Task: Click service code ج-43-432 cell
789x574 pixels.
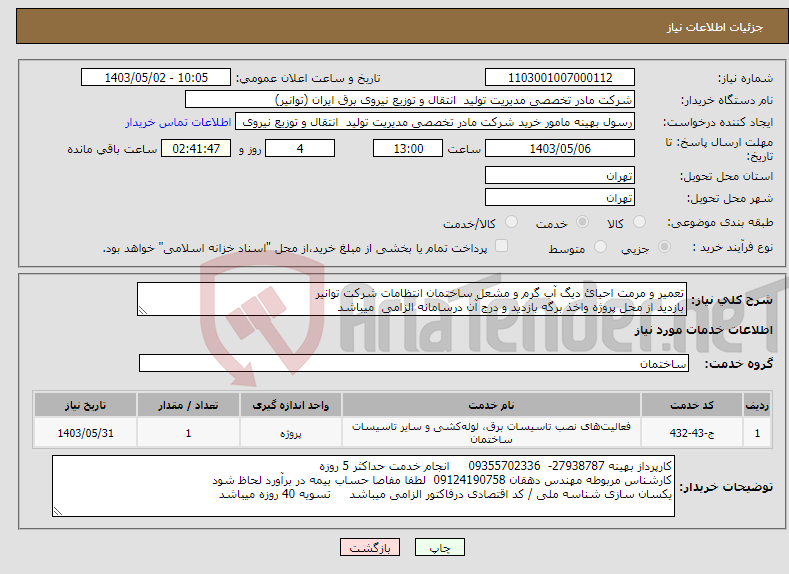Action: click(x=691, y=433)
